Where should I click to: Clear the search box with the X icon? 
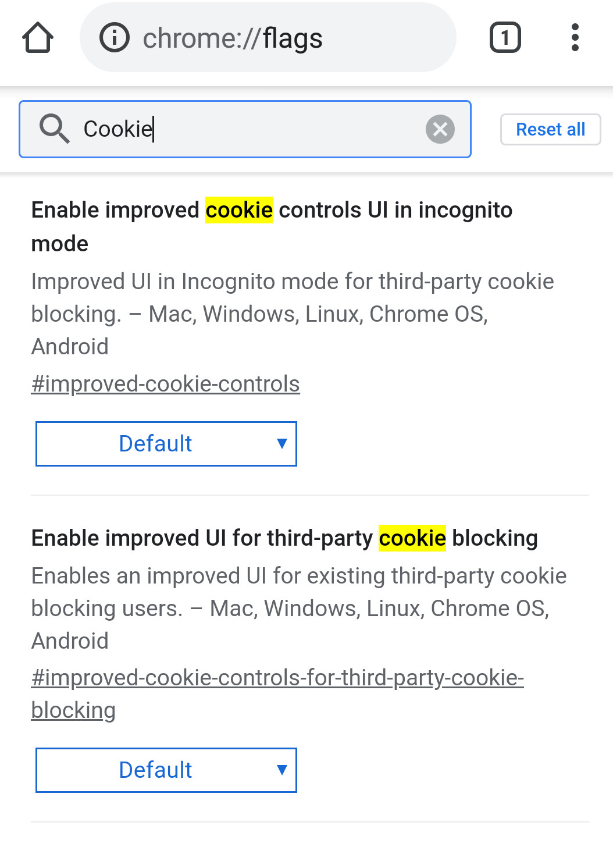point(440,129)
